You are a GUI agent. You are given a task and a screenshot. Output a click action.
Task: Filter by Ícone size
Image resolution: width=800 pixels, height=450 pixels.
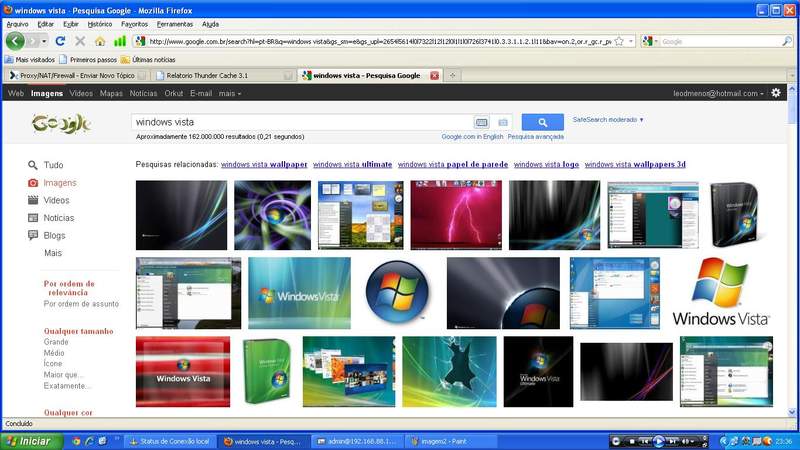pos(53,363)
